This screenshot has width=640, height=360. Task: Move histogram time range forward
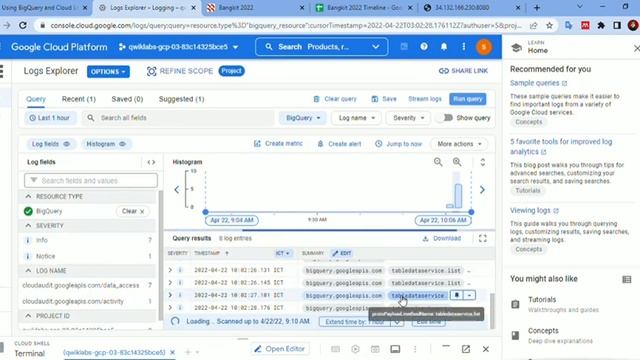click(x=482, y=190)
